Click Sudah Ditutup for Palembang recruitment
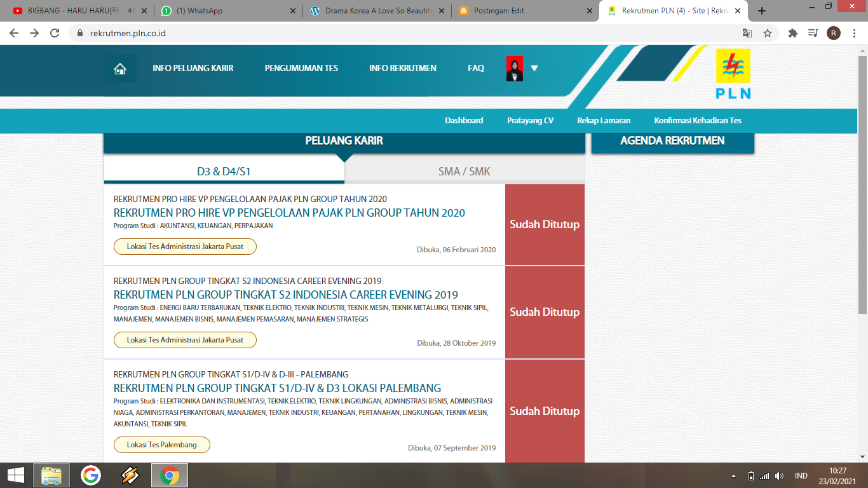Viewport: 868px width, 488px height. [x=545, y=411]
